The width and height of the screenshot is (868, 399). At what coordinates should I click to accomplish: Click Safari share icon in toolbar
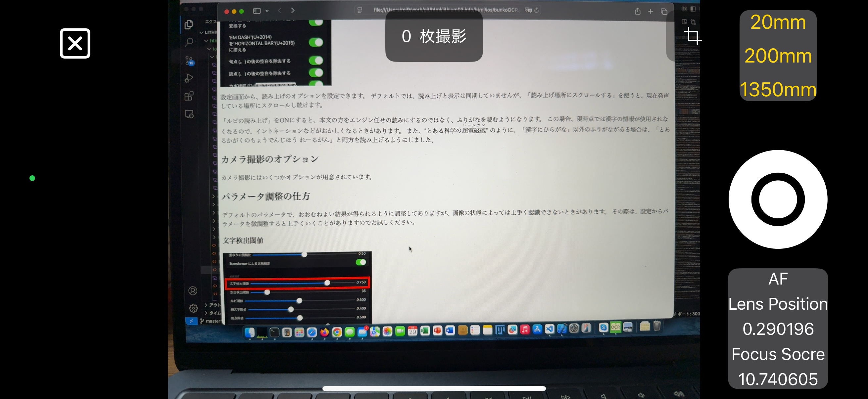point(637,12)
